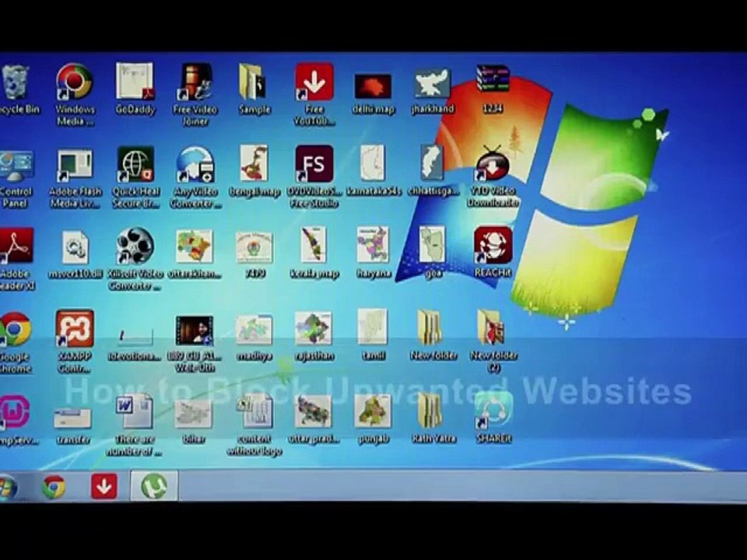Launch Xilisoft Video Converter shortcut
This screenshot has width=747, height=560.
click(x=135, y=247)
